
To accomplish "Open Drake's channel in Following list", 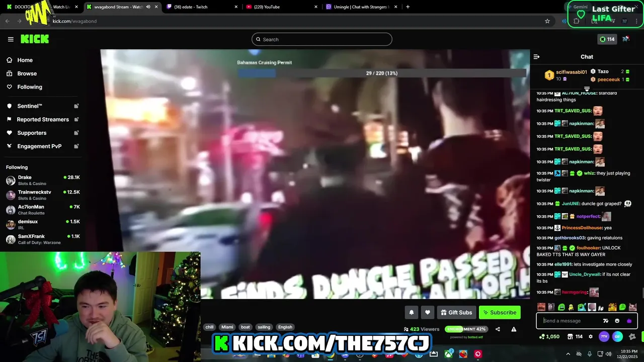I will 43,180.
